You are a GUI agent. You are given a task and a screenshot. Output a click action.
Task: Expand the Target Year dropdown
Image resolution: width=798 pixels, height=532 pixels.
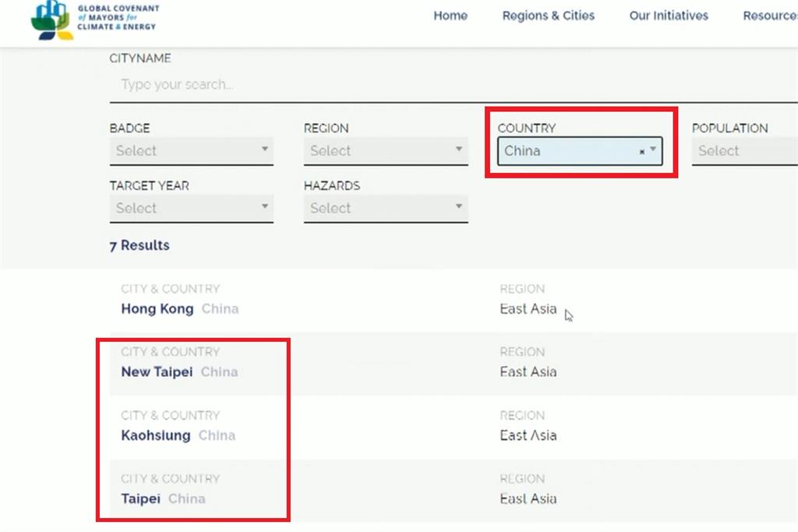192,208
